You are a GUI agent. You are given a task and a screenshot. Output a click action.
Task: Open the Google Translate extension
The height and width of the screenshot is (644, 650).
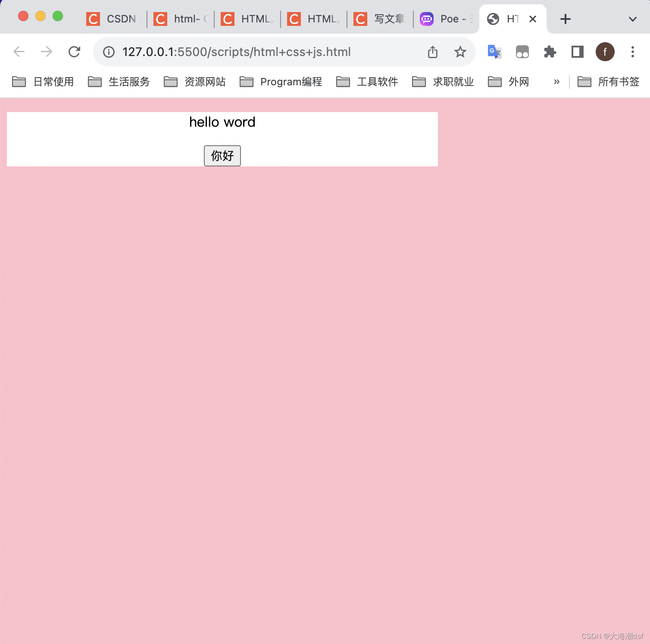point(494,51)
